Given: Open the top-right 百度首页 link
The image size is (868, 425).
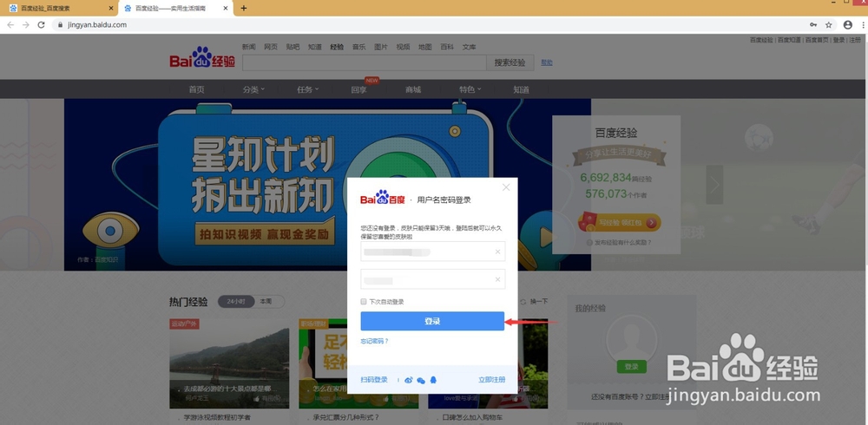Looking at the screenshot, I should pyautogui.click(x=817, y=40).
